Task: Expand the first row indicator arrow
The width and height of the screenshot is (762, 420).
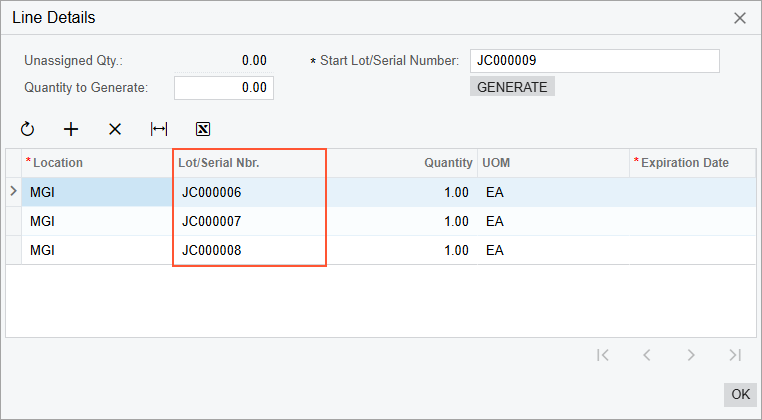Action: click(x=13, y=191)
